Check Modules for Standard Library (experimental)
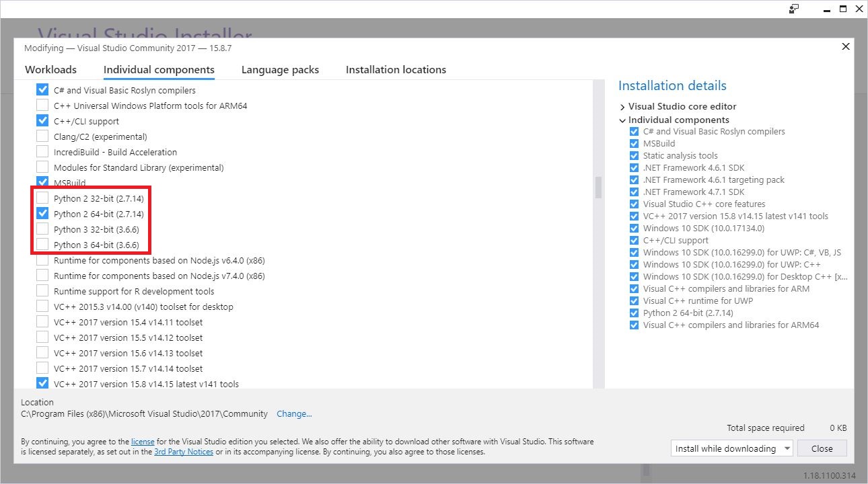 tap(42, 167)
